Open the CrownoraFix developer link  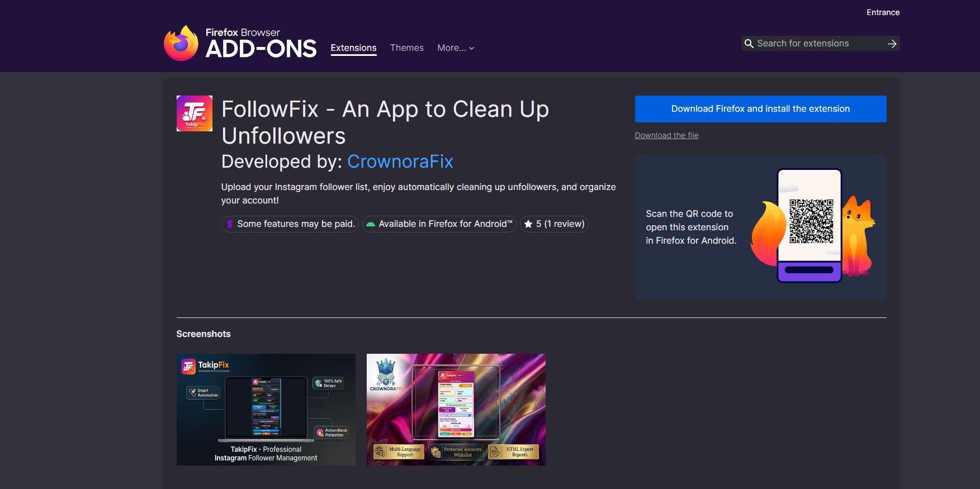[x=400, y=162]
